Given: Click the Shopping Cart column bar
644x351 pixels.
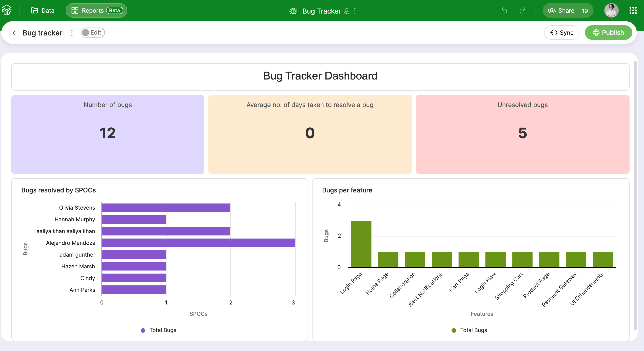Looking at the screenshot, I should point(522,260).
